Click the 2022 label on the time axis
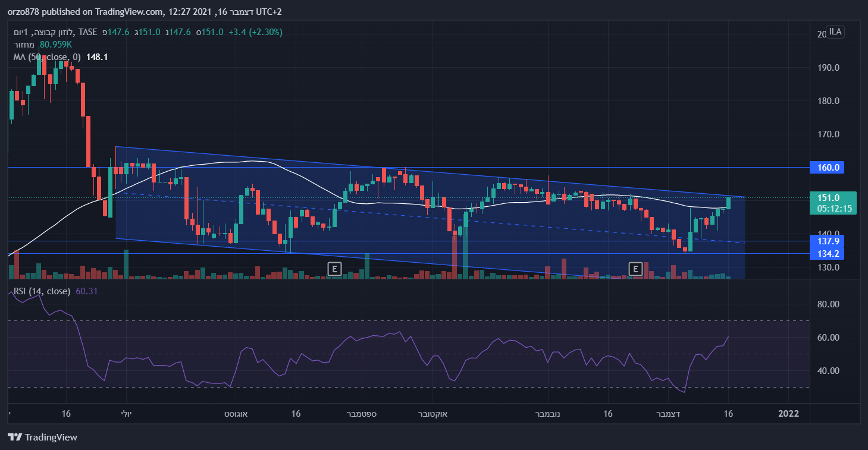The width and height of the screenshot is (868, 450). point(789,413)
